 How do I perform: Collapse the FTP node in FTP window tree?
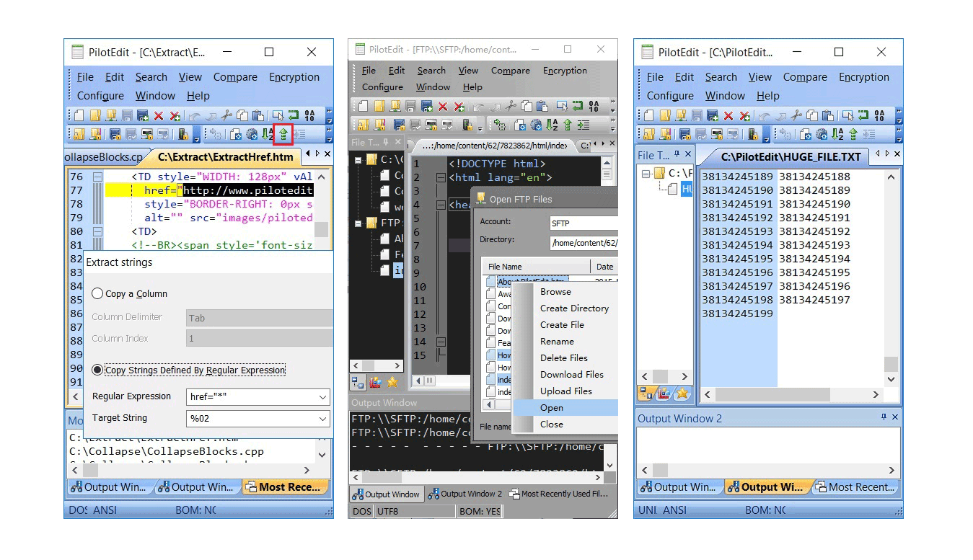point(358,223)
